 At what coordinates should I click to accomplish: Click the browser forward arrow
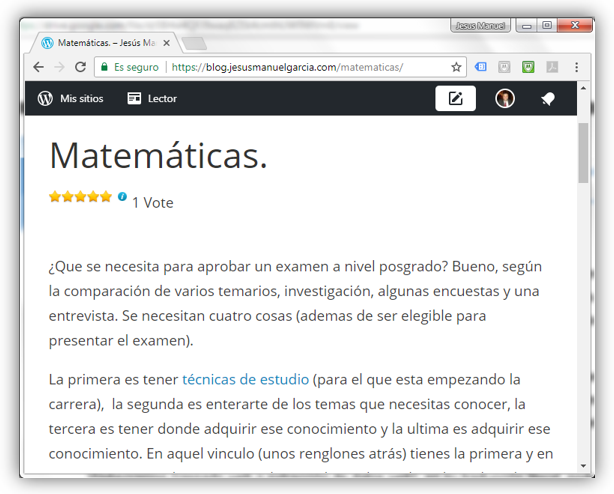[59, 67]
